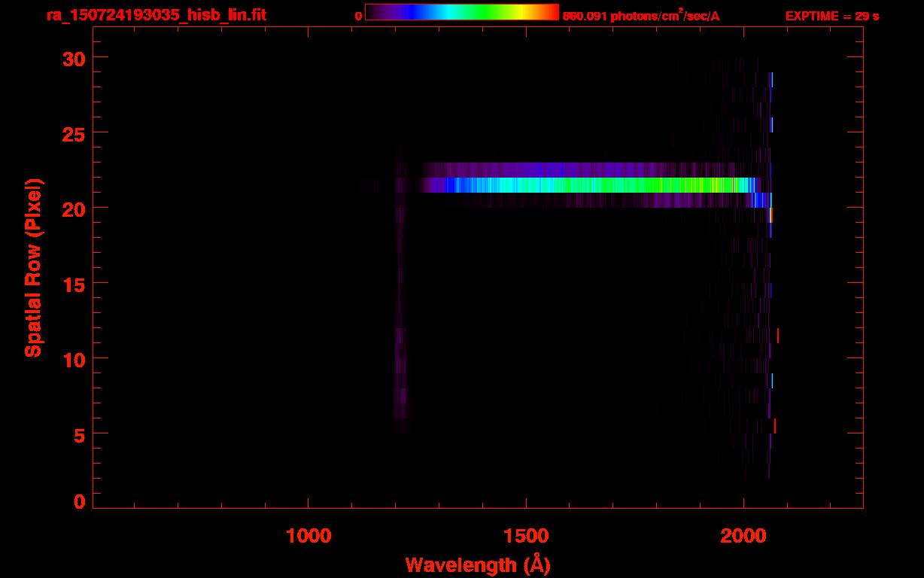Click the Wavelength (Å) axis label

pos(478,564)
